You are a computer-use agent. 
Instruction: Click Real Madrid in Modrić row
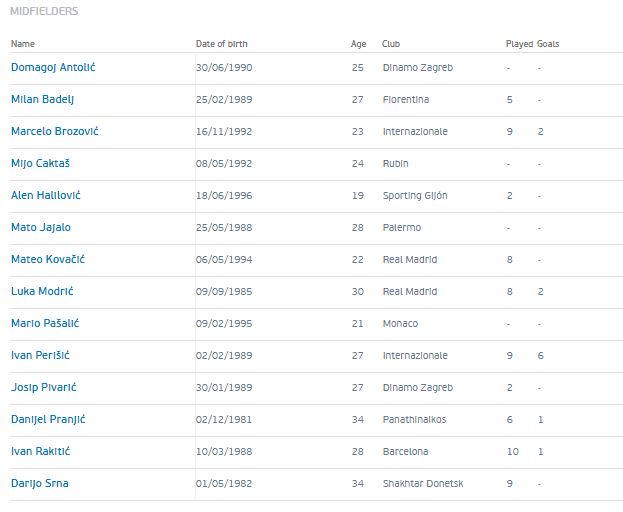point(410,292)
